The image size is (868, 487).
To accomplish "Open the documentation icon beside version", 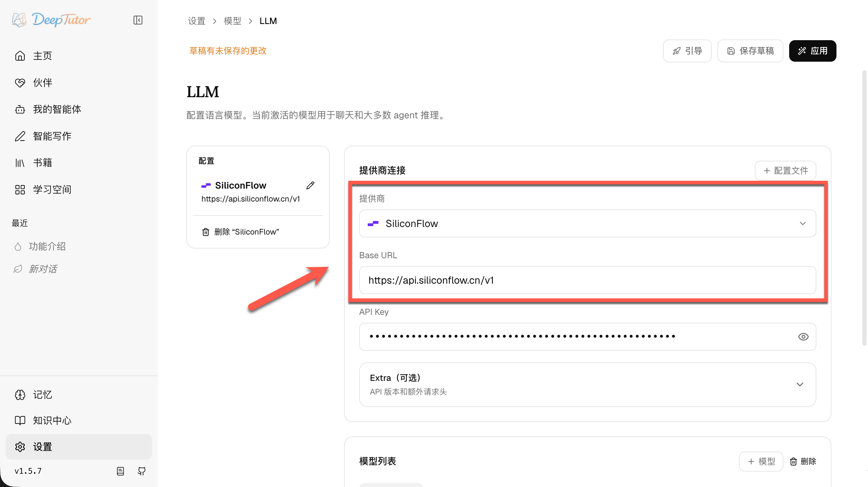I will click(120, 471).
